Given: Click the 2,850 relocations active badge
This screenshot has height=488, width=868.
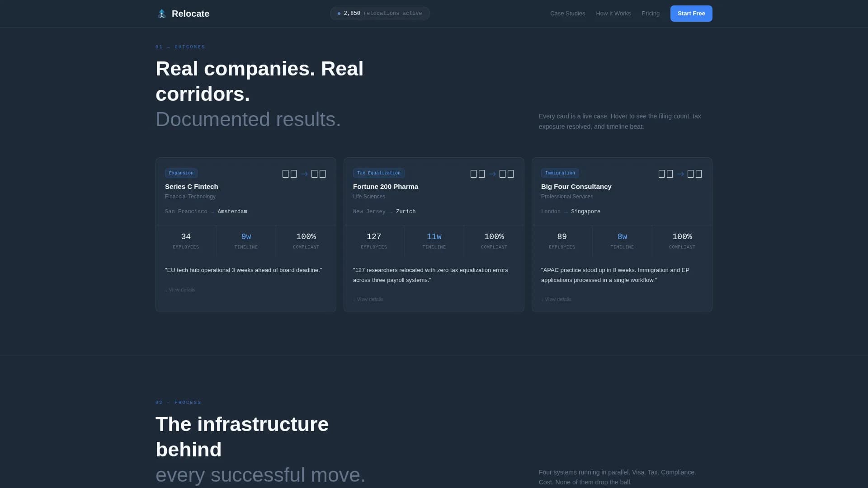Looking at the screenshot, I should [x=380, y=14].
